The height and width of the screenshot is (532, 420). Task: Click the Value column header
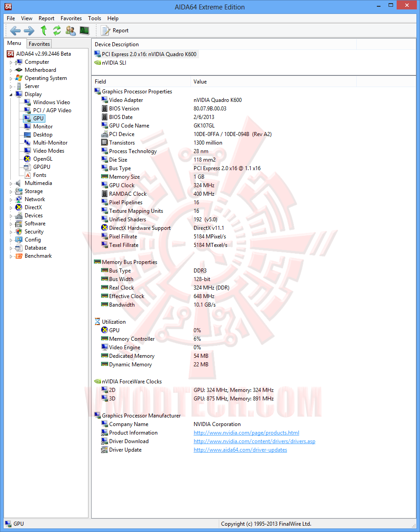click(273, 81)
